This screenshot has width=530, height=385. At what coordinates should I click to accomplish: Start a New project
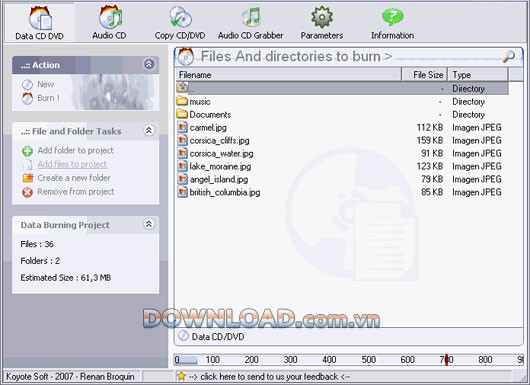[45, 84]
